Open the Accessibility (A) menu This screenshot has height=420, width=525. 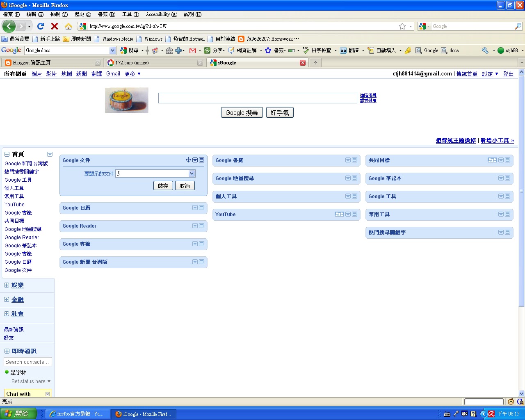[162, 14]
